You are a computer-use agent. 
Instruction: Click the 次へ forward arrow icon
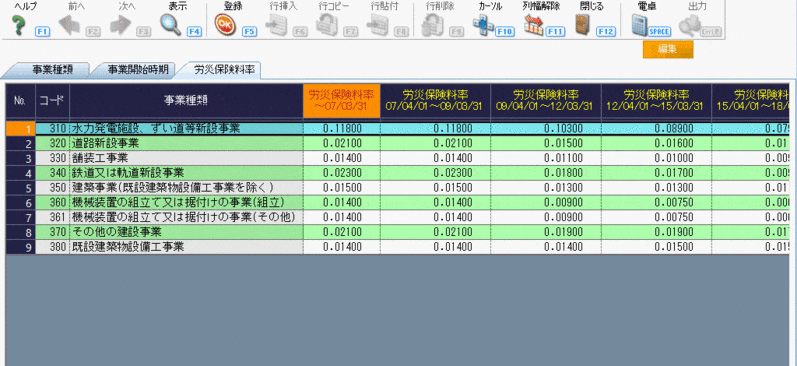click(x=120, y=25)
